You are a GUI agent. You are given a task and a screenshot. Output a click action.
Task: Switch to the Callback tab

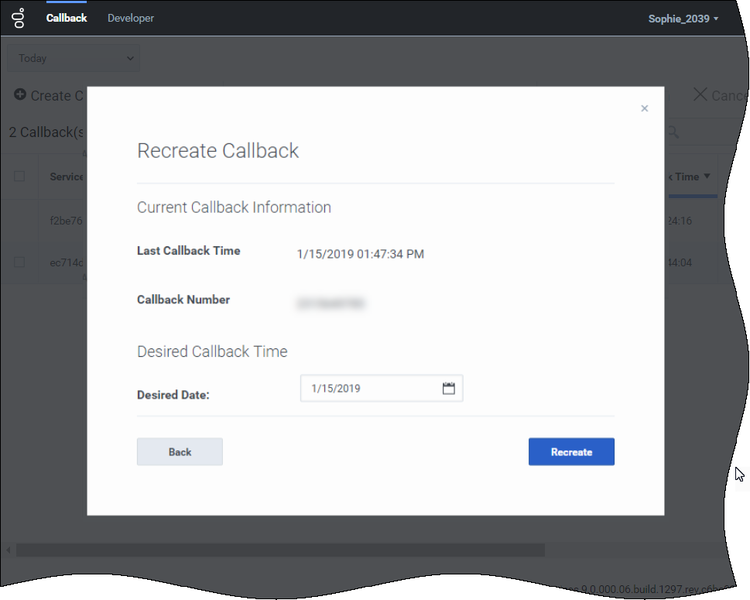(66, 18)
